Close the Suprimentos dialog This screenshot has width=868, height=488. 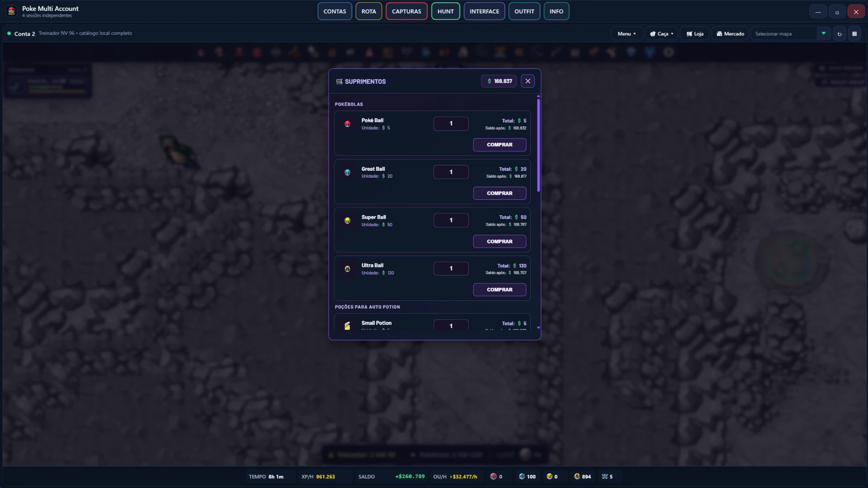click(528, 81)
